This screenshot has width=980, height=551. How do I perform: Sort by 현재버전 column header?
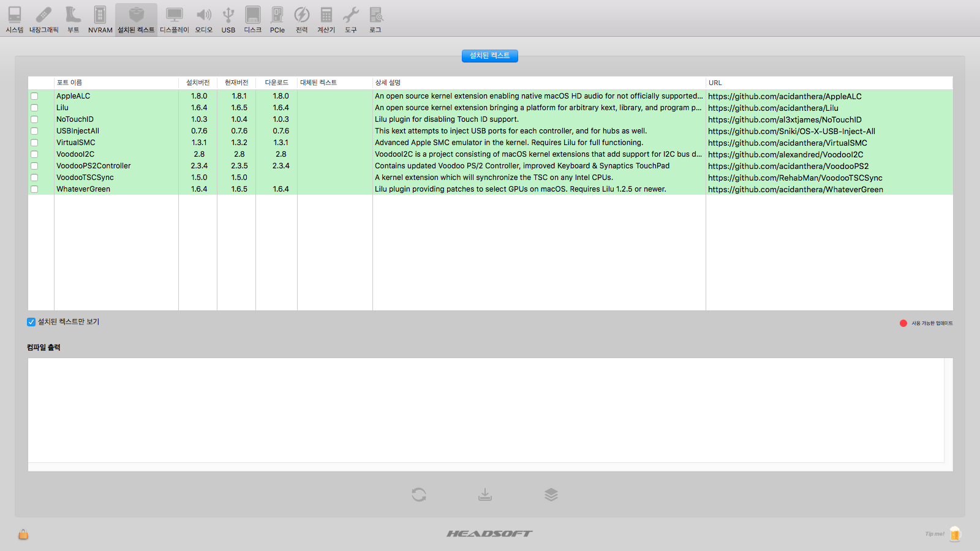[x=236, y=83]
